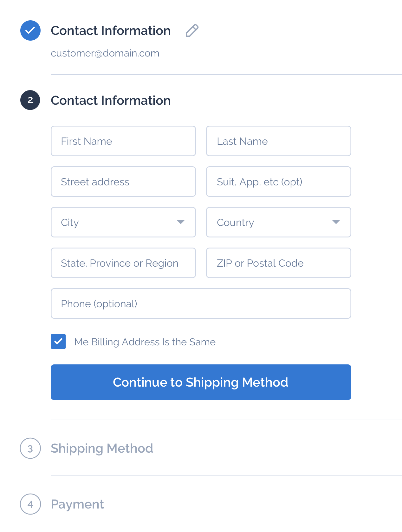
Task: Focus the First Name field
Action: (x=123, y=141)
